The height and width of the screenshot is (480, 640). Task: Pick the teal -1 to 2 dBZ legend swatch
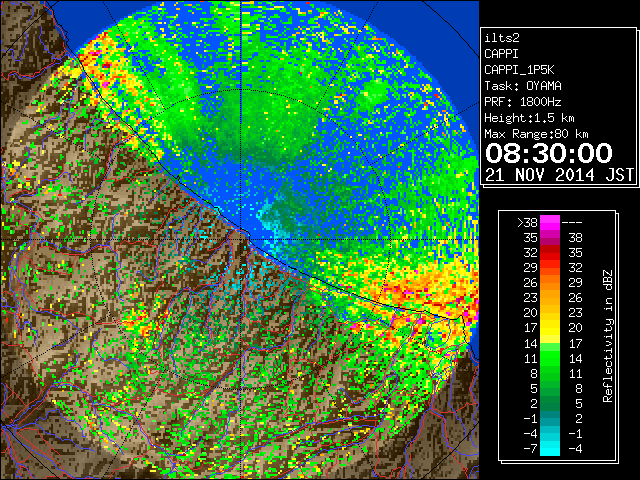(550, 418)
